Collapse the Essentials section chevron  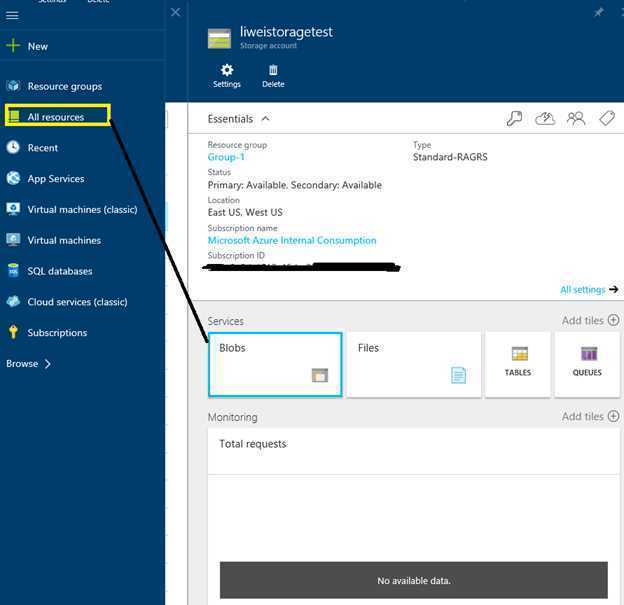(265, 119)
